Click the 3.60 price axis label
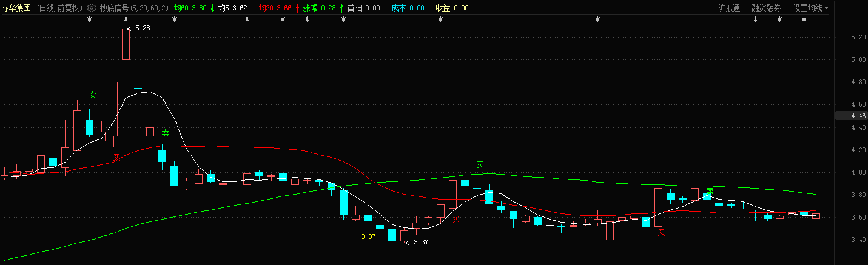Image resolution: width=868 pixels, height=265 pixels. click(x=858, y=217)
